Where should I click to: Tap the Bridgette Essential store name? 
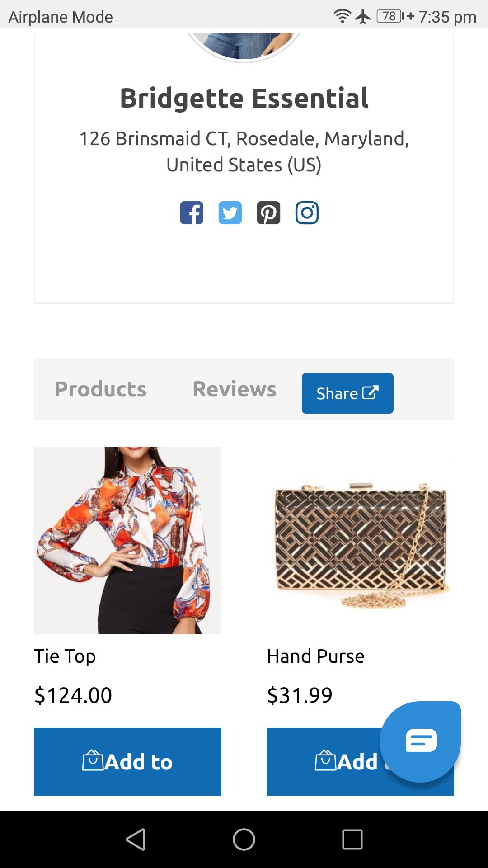tap(244, 98)
